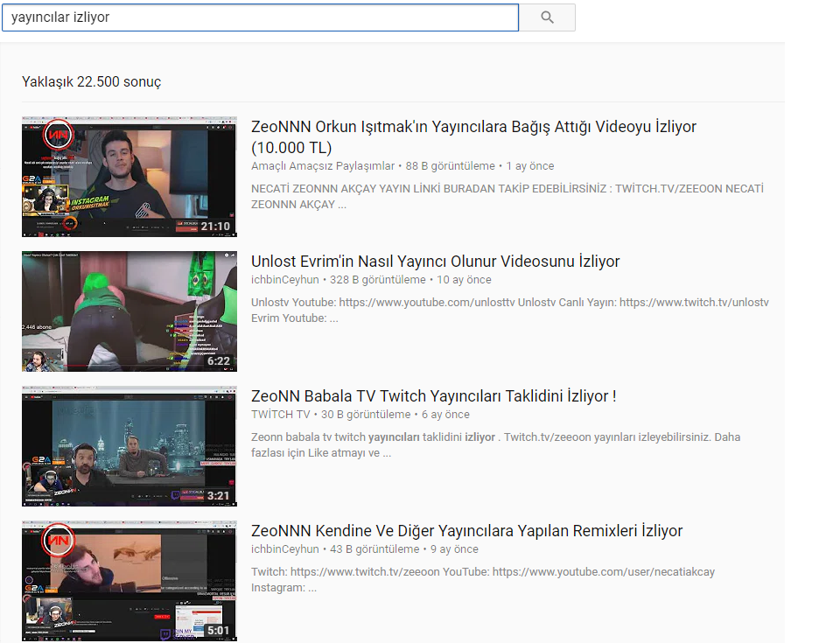Viewport: 840px width, 643px height.
Task: Visit channel 'Amaçlı Amaçsız Paylaşımlar'
Action: [323, 166]
